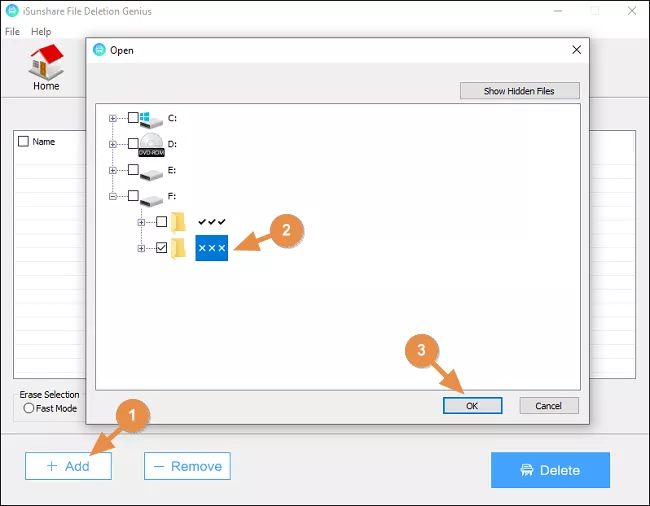Image resolution: width=650 pixels, height=506 pixels.
Task: Select the highlighted ××× folder name
Action: click(212, 247)
